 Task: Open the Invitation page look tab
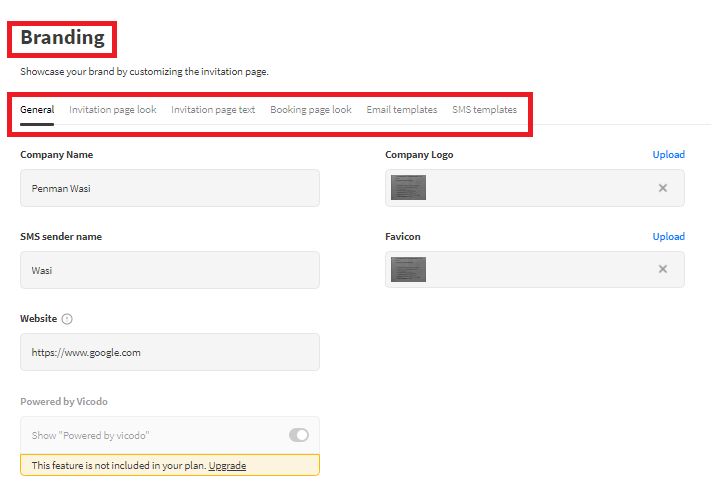coord(112,110)
